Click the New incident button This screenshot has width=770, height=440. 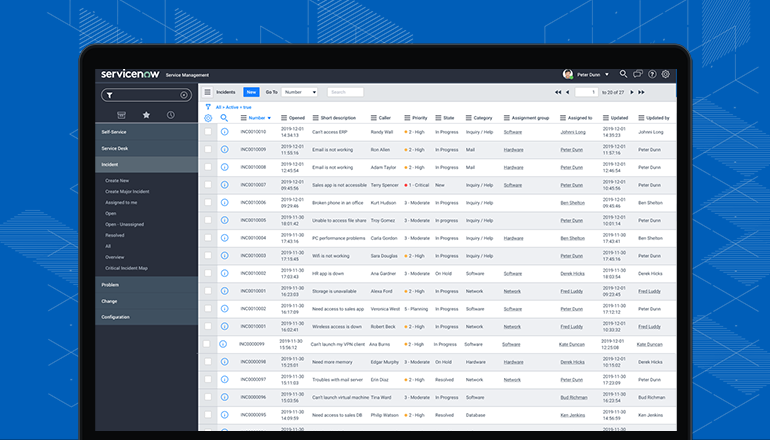pos(251,92)
